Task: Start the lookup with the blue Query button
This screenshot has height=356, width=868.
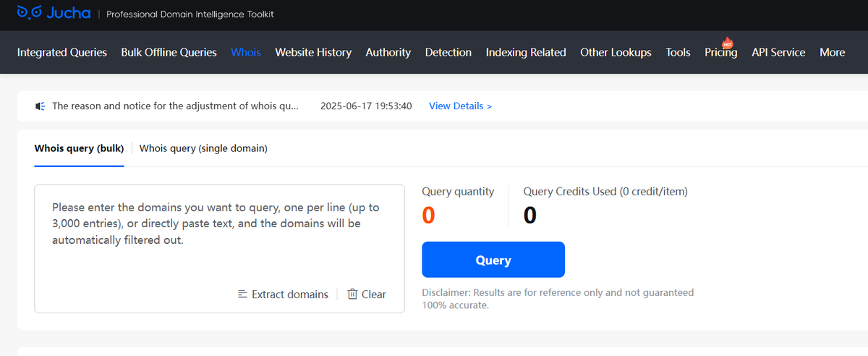Action: pyautogui.click(x=493, y=260)
